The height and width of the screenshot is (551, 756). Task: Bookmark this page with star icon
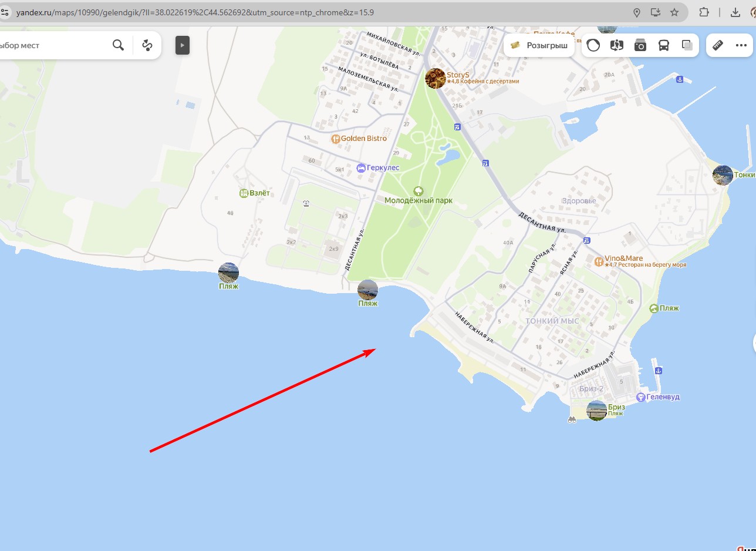(674, 12)
